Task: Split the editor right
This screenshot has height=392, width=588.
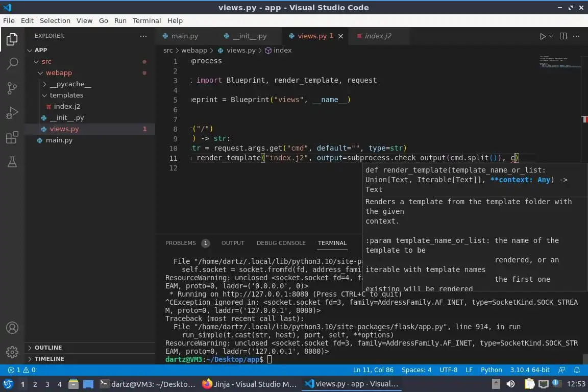Action: (563, 36)
